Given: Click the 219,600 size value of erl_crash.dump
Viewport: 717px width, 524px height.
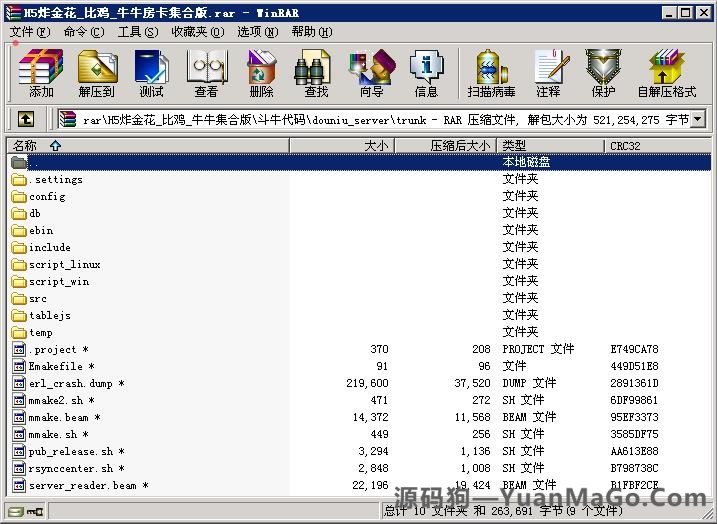Looking at the screenshot, I should 367,383.
